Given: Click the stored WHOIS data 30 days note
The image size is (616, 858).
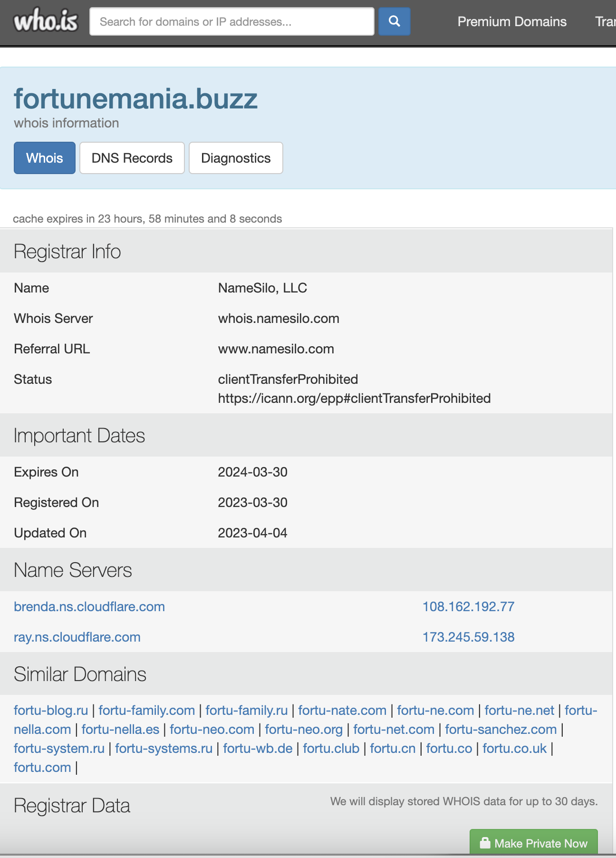Looking at the screenshot, I should pos(464,802).
